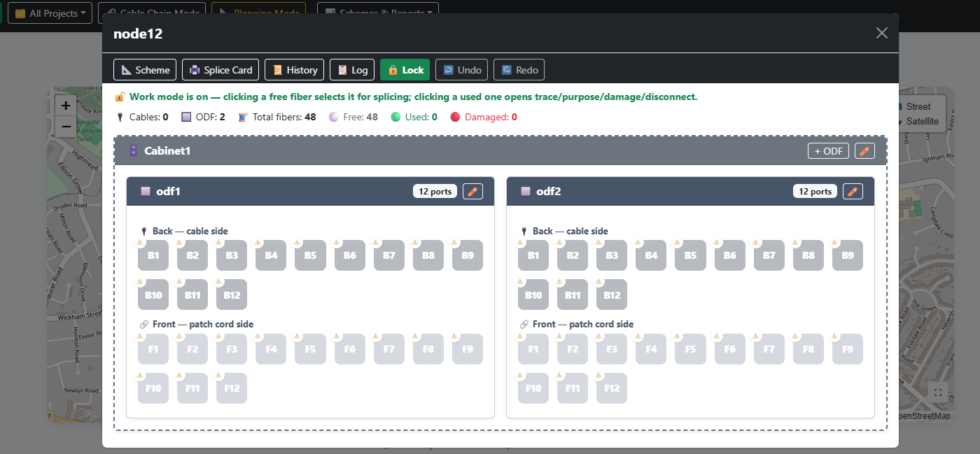Select odf1 front port F9
This screenshot has width=980, height=454.
468,349
